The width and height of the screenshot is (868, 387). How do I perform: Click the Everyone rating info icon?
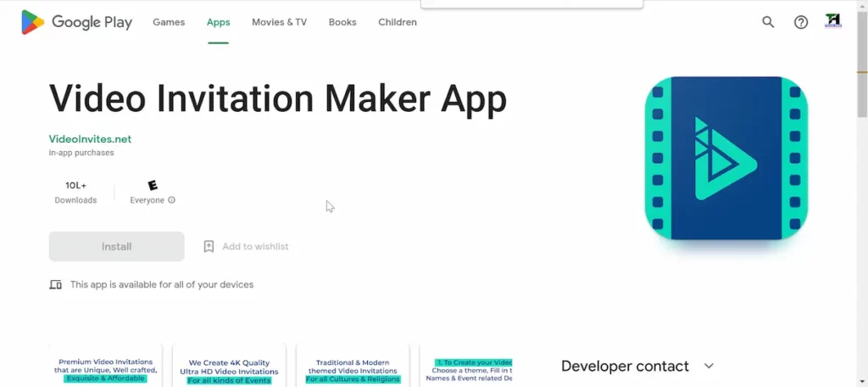click(171, 200)
